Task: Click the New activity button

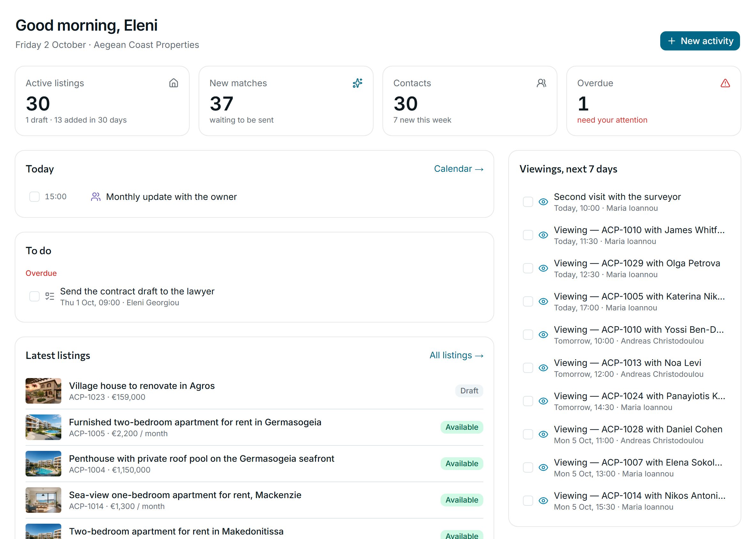Action: click(699, 41)
